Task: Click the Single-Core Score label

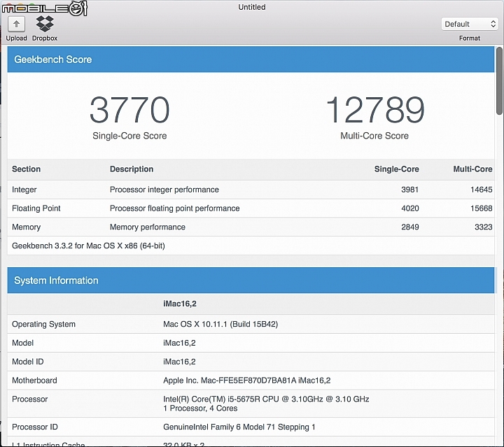Action: coord(129,136)
